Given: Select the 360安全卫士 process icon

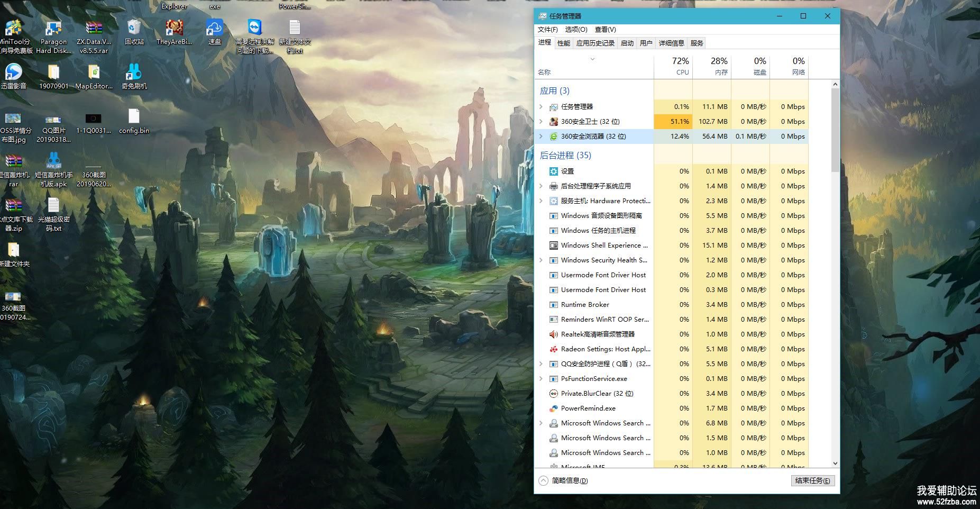Looking at the screenshot, I should coord(554,121).
